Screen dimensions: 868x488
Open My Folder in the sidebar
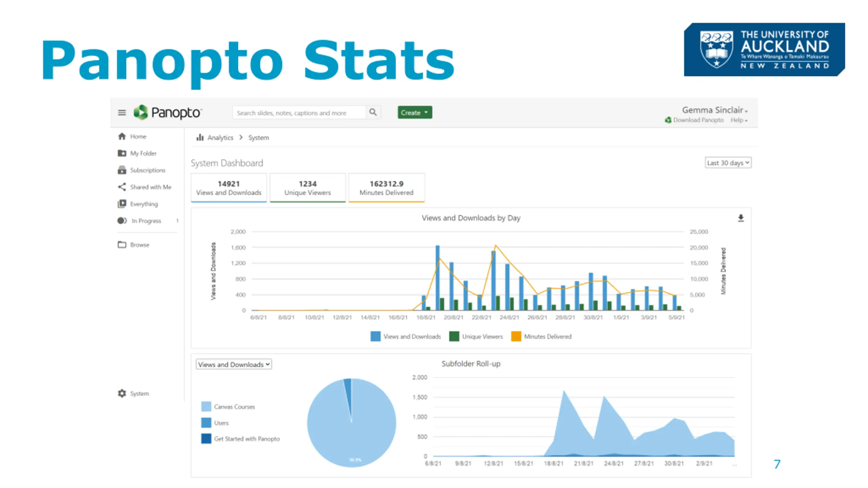point(143,154)
